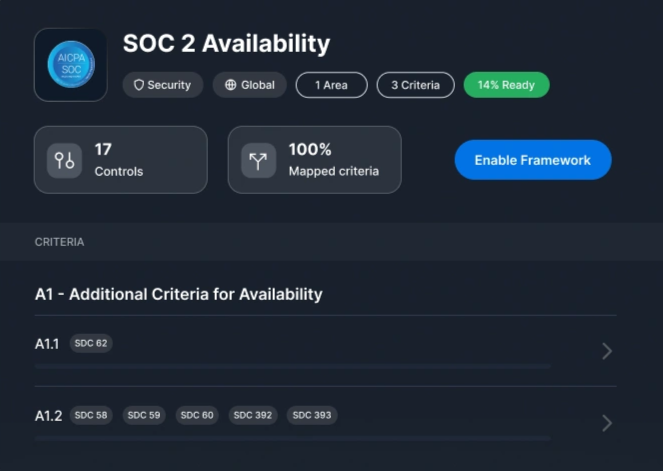Click the 14% Ready badge
The width and height of the screenshot is (663, 471).
(507, 85)
